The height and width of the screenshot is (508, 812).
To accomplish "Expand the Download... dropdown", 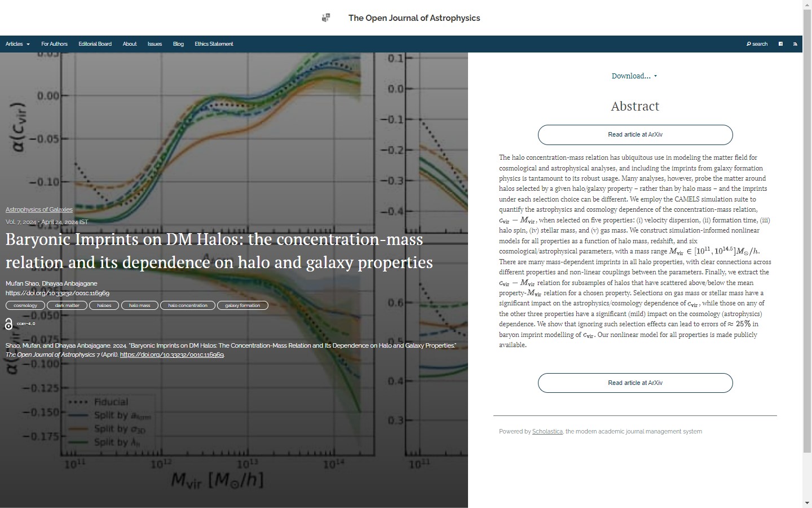I will pyautogui.click(x=634, y=76).
